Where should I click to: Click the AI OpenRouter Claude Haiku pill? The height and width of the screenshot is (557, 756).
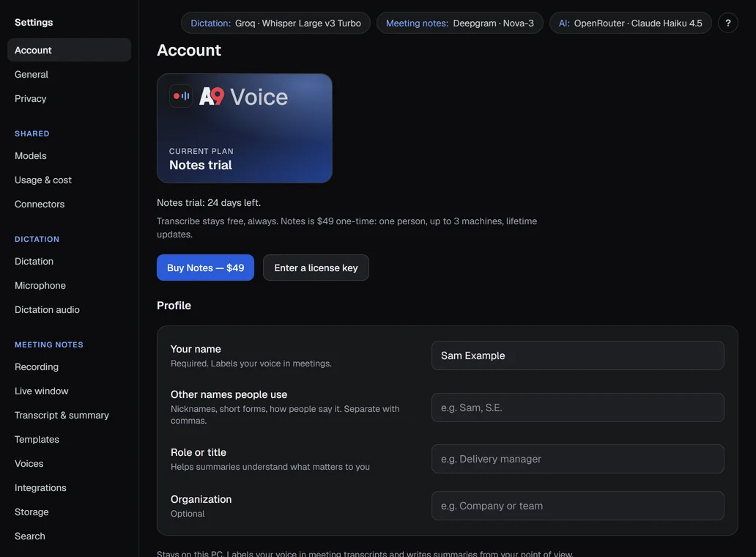point(631,23)
